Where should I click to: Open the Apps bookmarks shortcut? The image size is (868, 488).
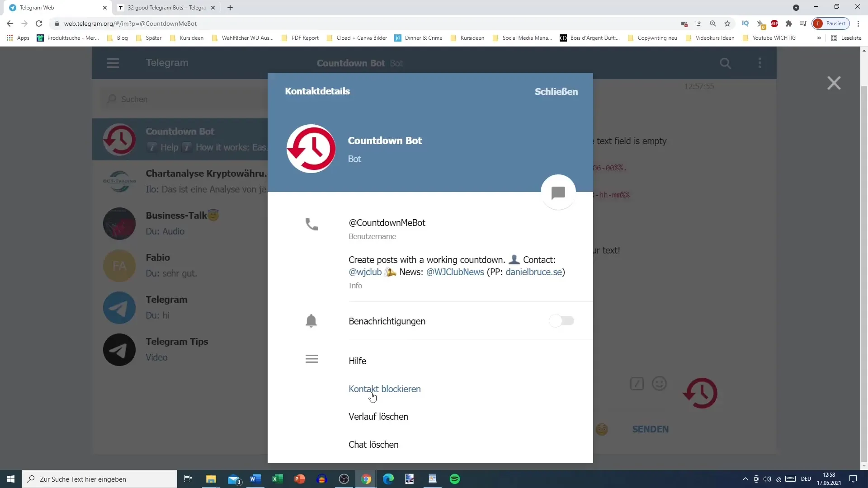tap(18, 38)
